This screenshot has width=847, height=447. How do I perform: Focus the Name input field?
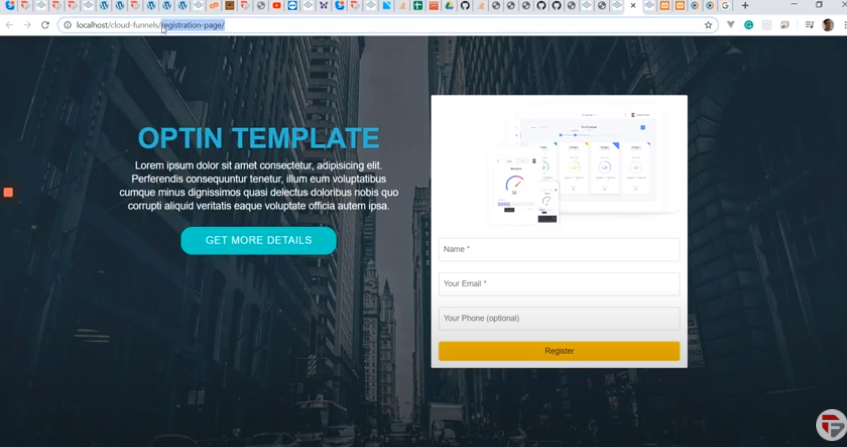pos(559,249)
